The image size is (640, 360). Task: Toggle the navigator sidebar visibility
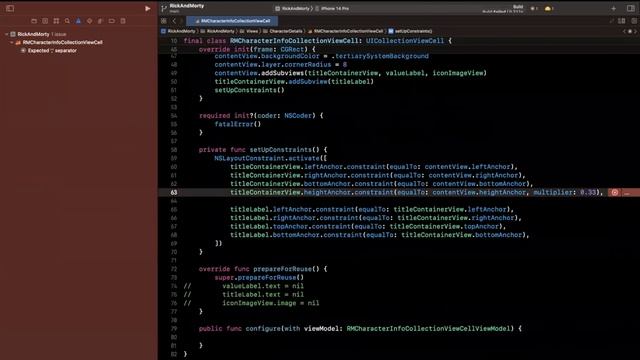coord(10,8)
